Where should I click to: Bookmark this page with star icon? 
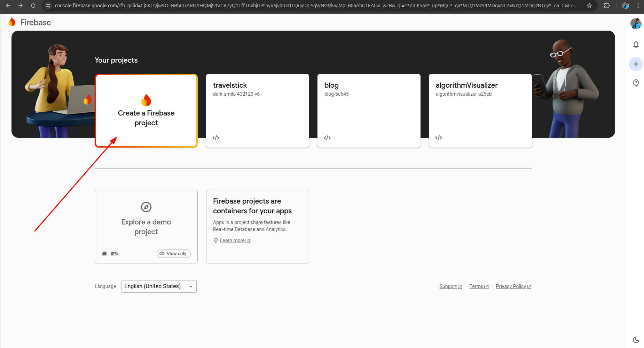pos(589,6)
